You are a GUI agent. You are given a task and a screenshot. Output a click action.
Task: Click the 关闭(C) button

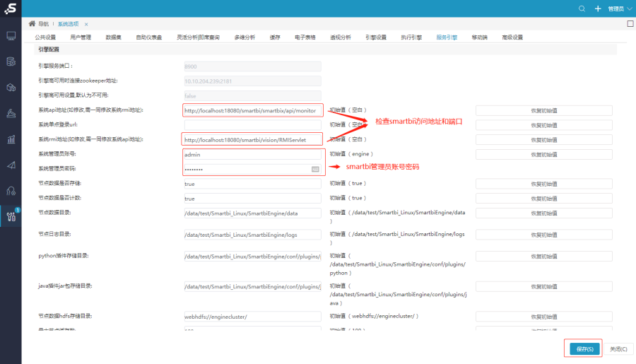coord(618,349)
